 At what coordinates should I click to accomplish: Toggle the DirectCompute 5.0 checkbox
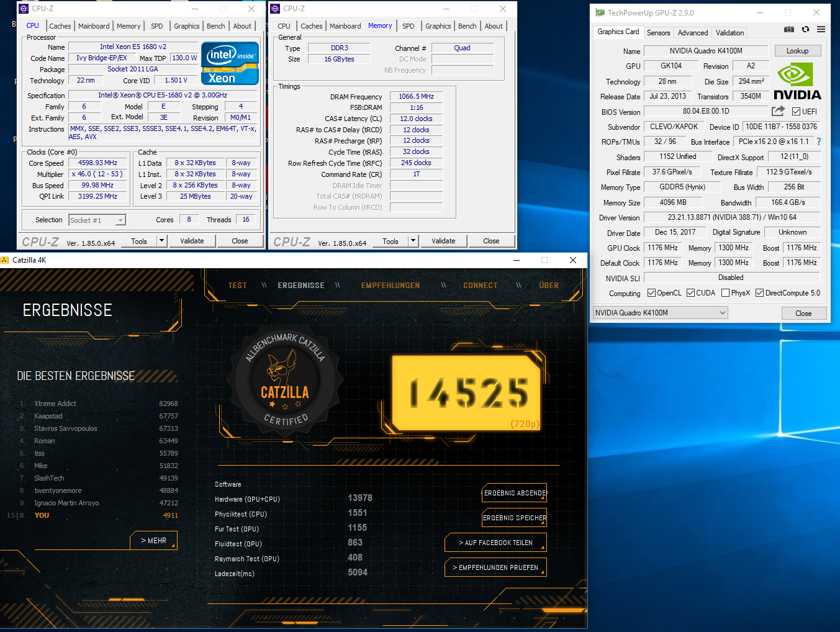(759, 293)
